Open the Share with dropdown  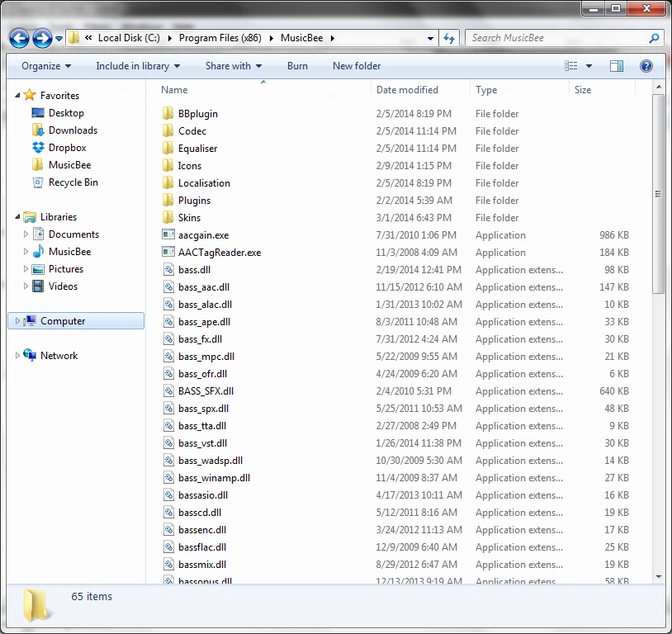coord(232,65)
